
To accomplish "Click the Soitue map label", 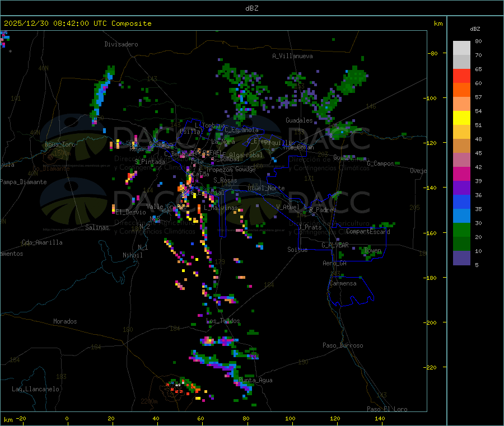I will [297, 250].
